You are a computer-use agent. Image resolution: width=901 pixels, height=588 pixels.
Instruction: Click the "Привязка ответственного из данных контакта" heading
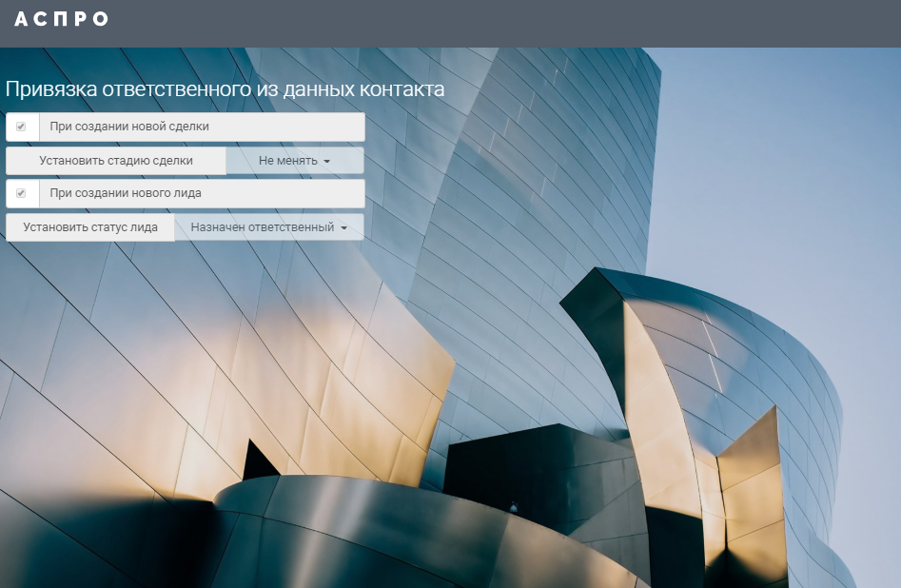[225, 89]
